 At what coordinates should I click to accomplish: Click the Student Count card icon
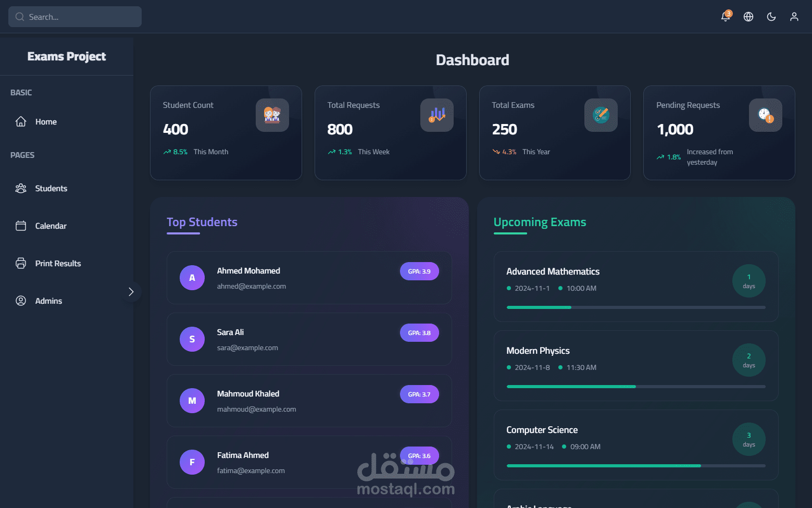tap(272, 115)
